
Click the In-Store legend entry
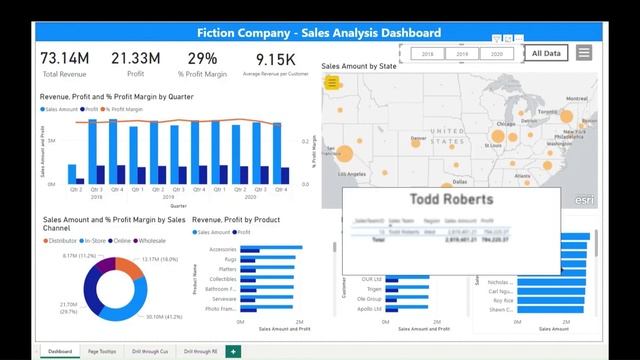tap(93, 241)
